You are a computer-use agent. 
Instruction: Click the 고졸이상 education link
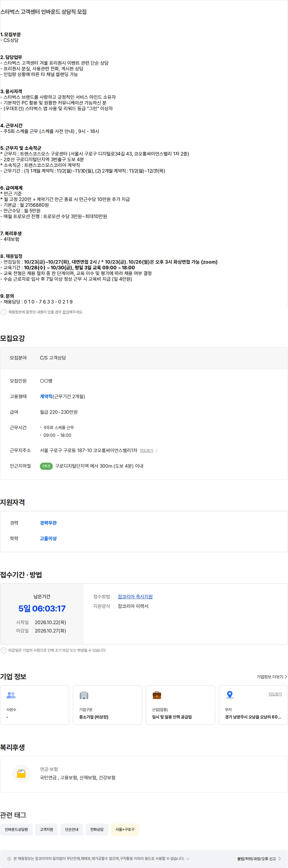(48, 538)
